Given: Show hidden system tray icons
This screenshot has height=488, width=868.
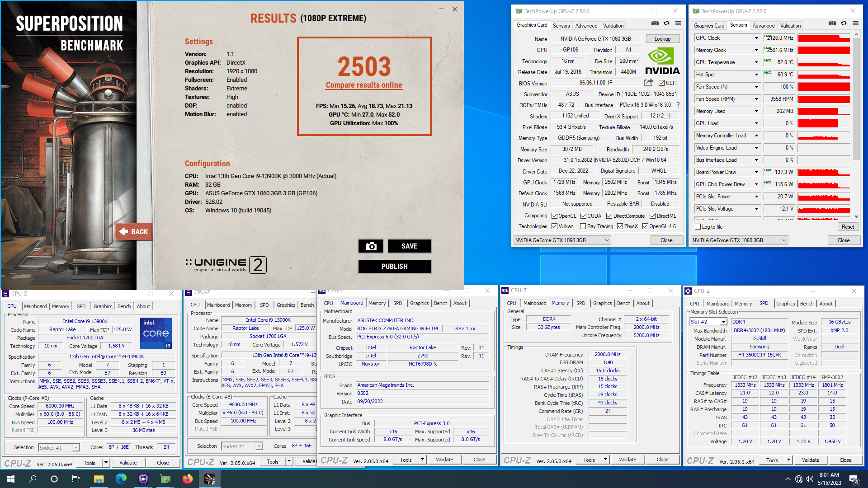Looking at the screenshot, I should 788,479.
